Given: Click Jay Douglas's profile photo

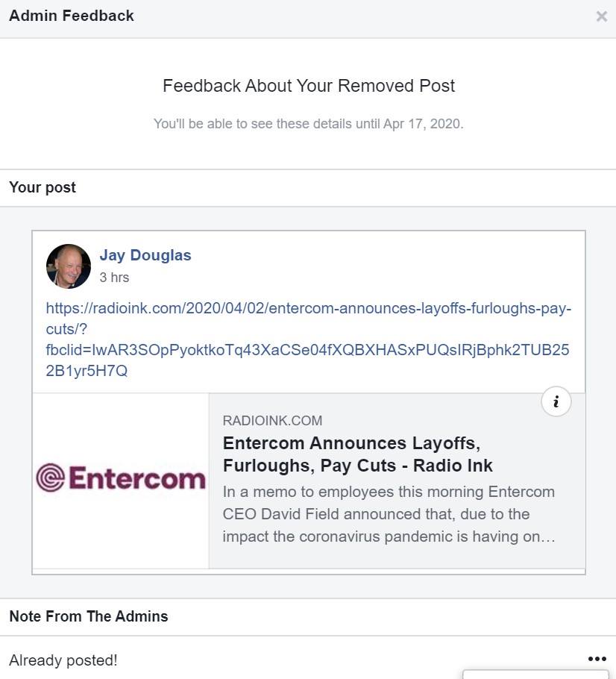Looking at the screenshot, I should point(69,266).
